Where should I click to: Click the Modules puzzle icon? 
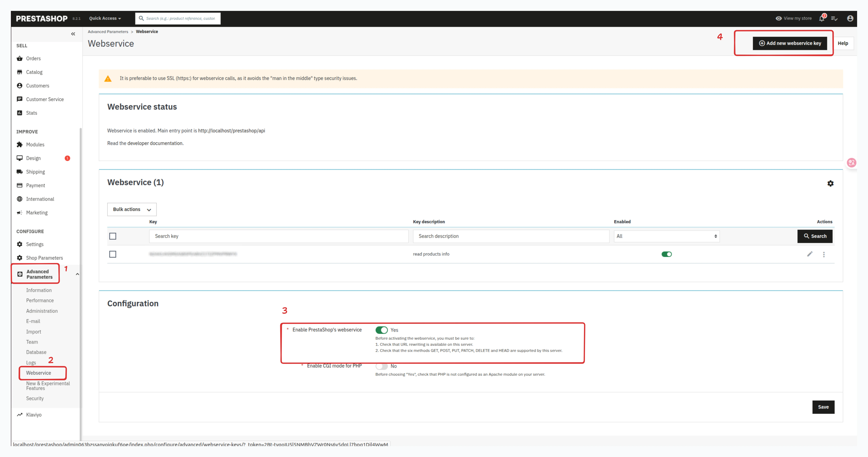click(20, 144)
